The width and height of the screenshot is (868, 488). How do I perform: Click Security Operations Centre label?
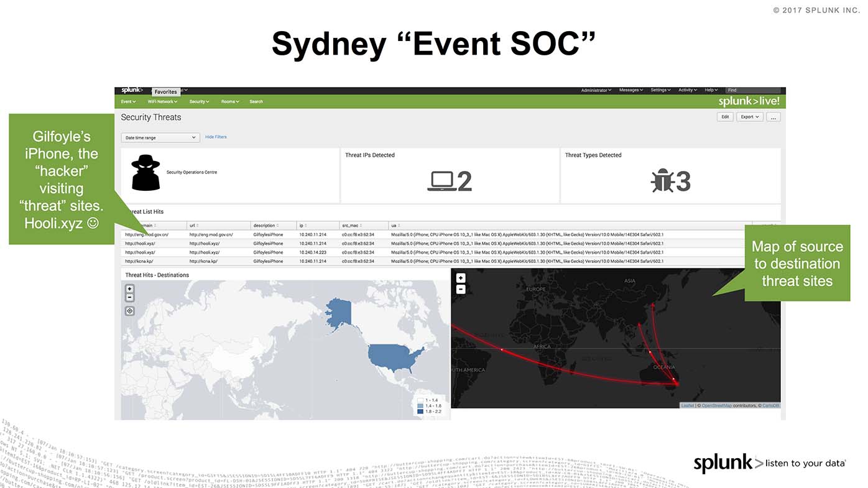(192, 172)
